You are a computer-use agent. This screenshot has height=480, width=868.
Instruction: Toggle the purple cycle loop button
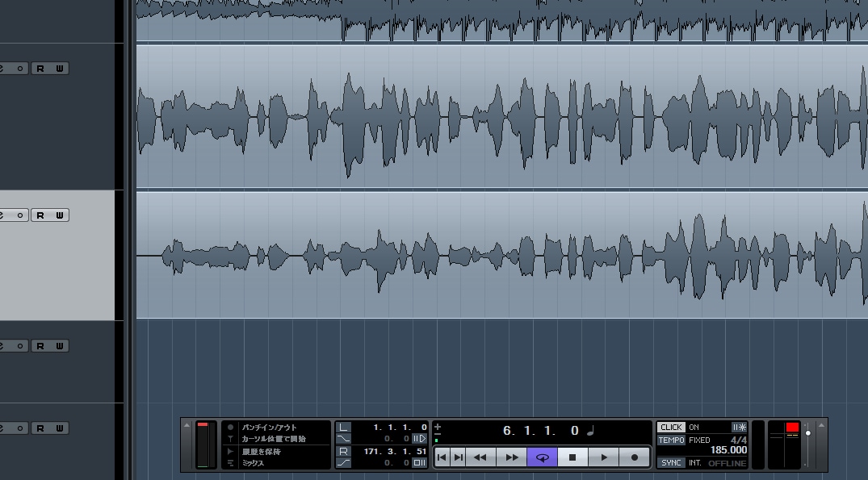543,457
